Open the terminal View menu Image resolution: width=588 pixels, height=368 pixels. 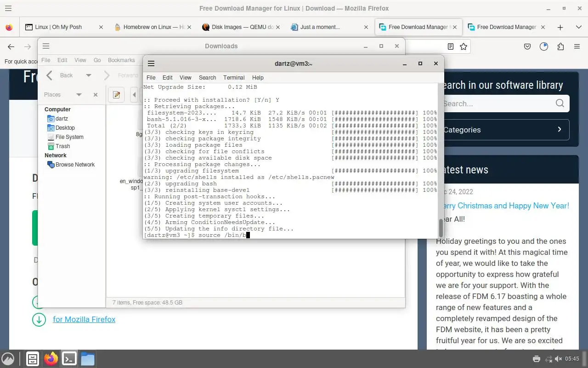coord(186,78)
